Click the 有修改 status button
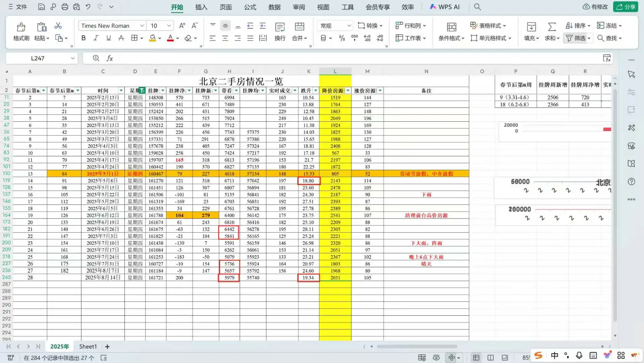The width and height of the screenshot is (644, 363). pyautogui.click(x=596, y=7)
